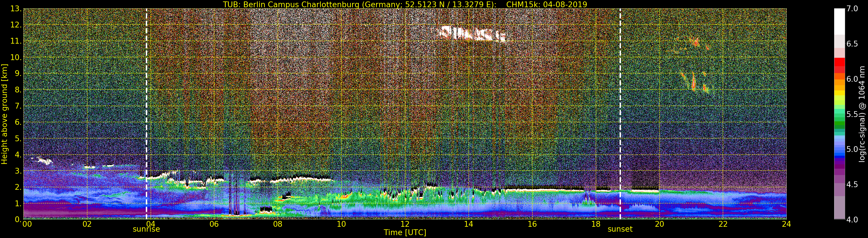868x238 pixels.
Task: Click the "4.5" colorbar tick label
Action: [x=852, y=184]
